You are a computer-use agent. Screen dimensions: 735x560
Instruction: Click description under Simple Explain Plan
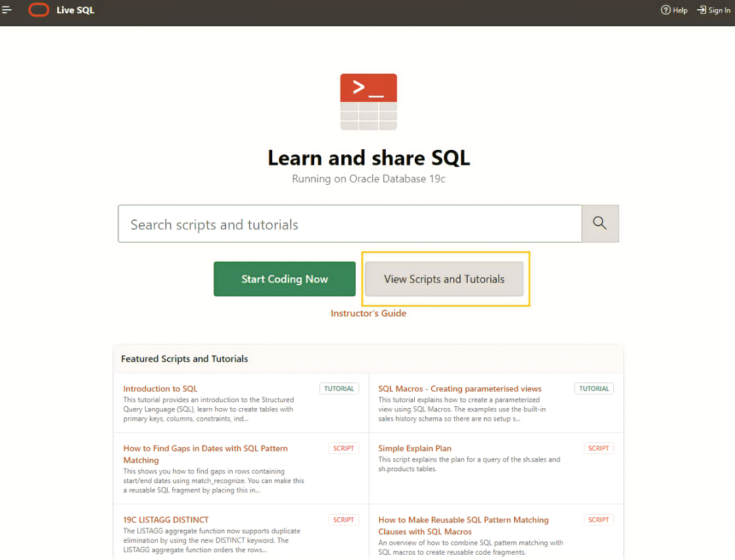pyautogui.click(x=469, y=464)
